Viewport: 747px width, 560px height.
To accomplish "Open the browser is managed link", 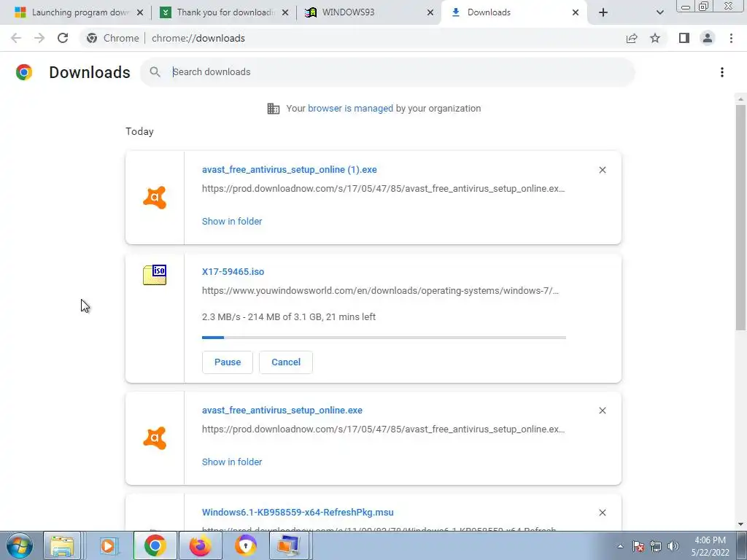I will 350,109.
